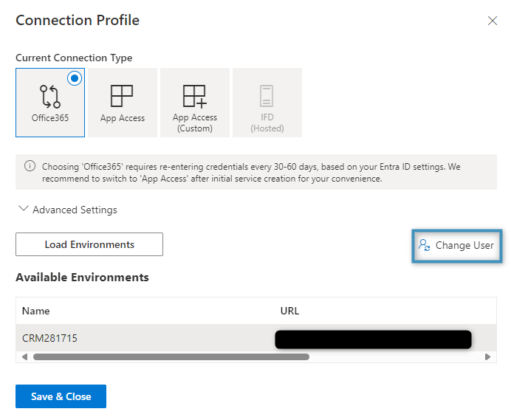The image size is (511, 420).
Task: Click the Load Environments button
Action: (89, 244)
